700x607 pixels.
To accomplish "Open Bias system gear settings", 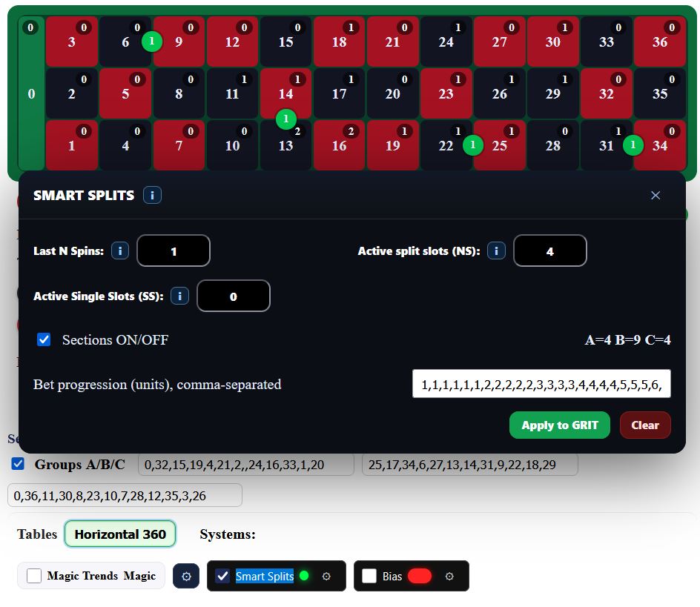I will pos(449,576).
